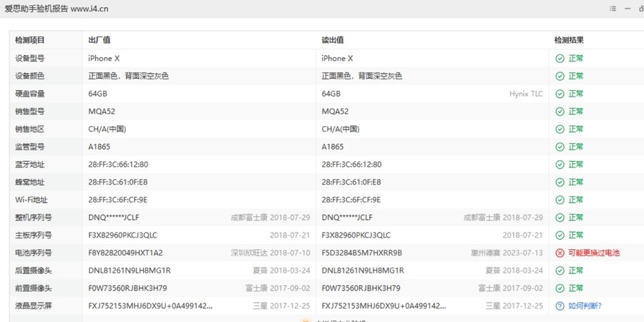The width and height of the screenshot is (644, 322).
Task: Click 28:FF:3C:61:0F:E8 in the 读出值 column
Action: coord(351,182)
